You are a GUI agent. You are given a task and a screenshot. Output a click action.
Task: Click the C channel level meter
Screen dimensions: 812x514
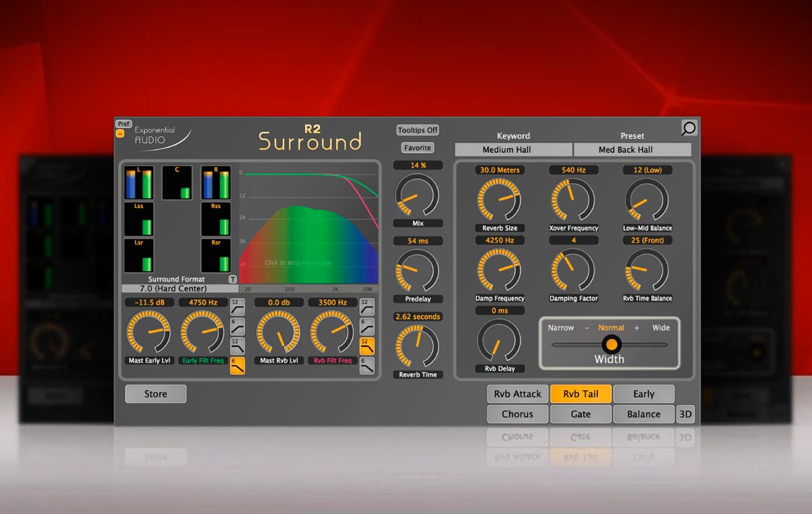177,182
